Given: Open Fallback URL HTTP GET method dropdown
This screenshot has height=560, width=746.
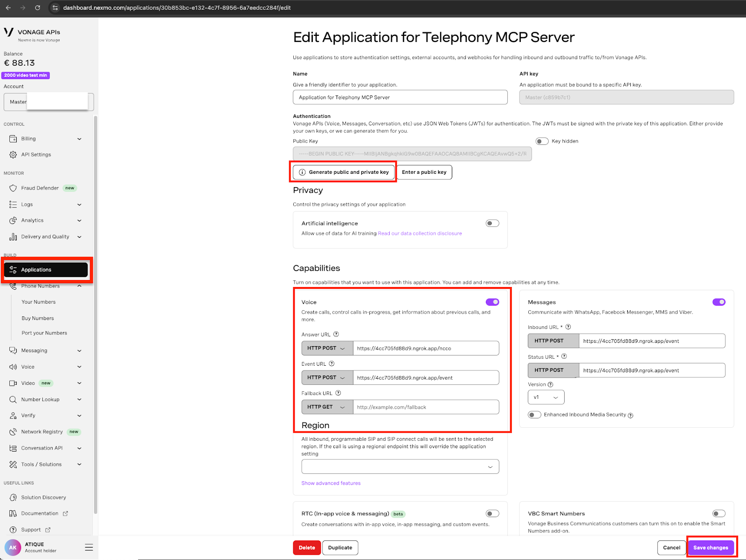Looking at the screenshot, I should [x=327, y=407].
